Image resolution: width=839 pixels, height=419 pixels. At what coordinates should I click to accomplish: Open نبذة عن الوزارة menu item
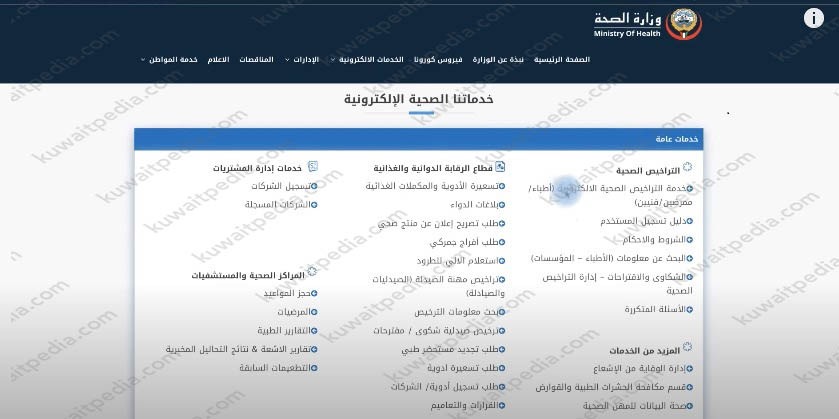tap(498, 59)
